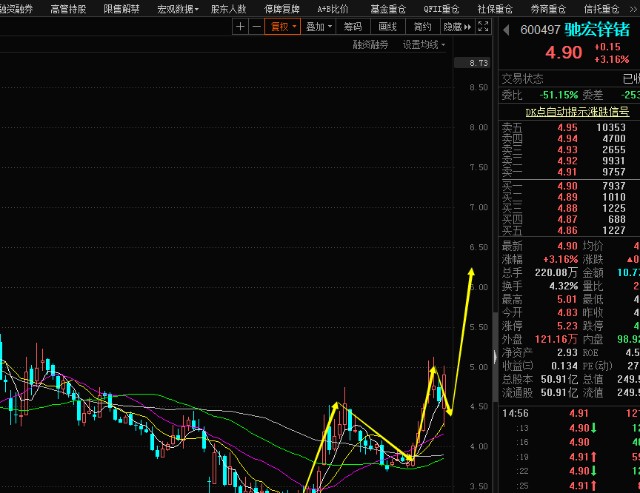Toggle the 隐藏 hide panel button

(455, 27)
